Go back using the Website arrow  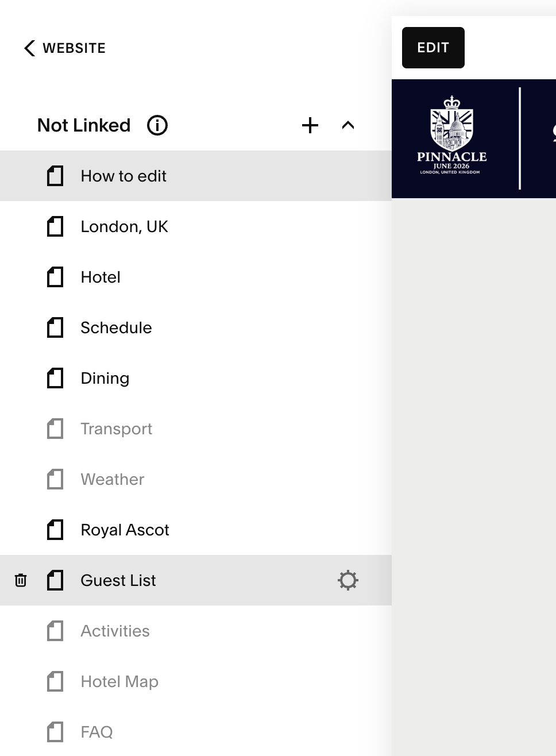point(30,48)
